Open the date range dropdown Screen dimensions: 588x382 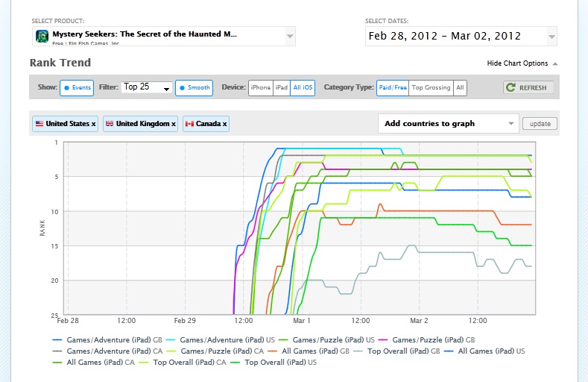click(551, 36)
